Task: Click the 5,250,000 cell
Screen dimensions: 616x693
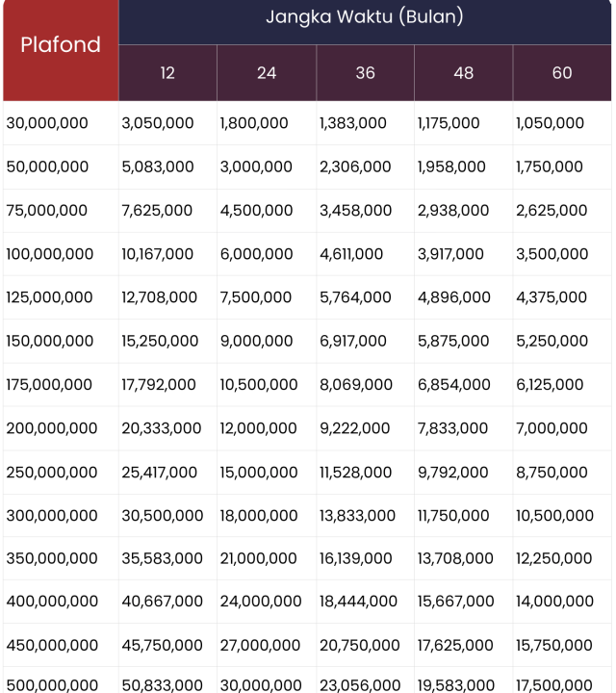Action: [552, 341]
